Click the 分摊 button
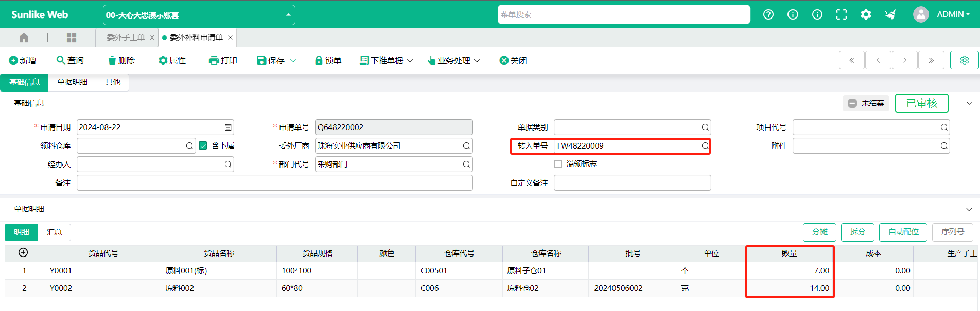This screenshot has width=980, height=311. 819,232
